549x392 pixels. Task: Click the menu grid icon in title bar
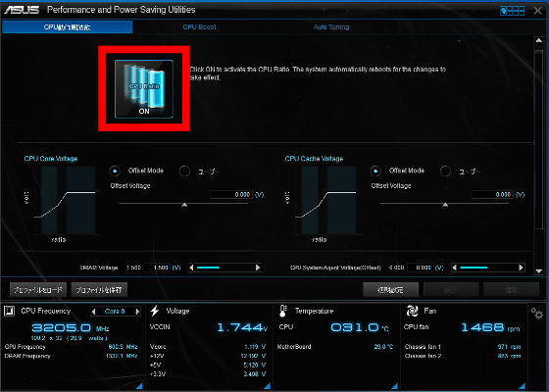tap(512, 11)
